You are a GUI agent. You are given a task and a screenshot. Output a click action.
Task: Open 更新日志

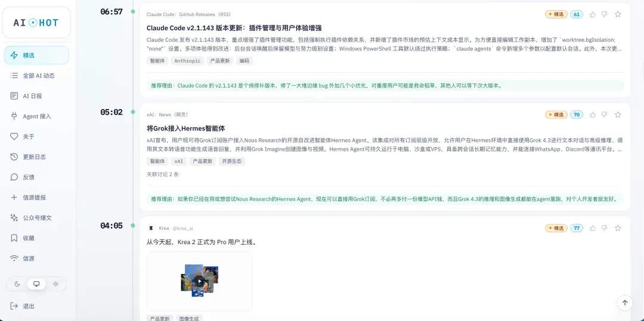point(36,157)
